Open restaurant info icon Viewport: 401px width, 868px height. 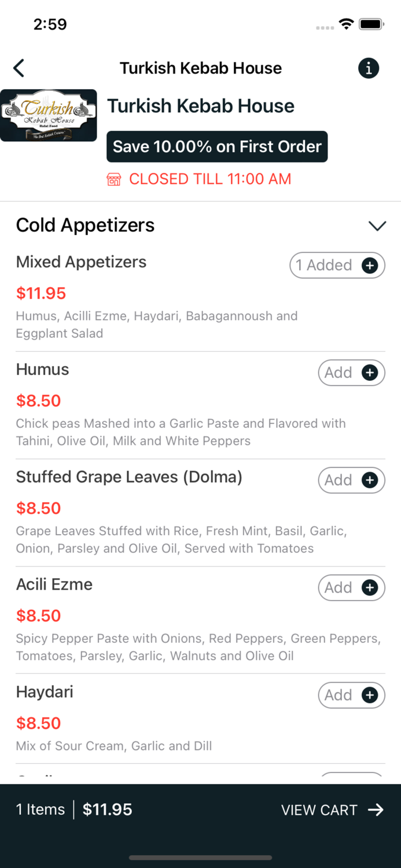click(369, 68)
